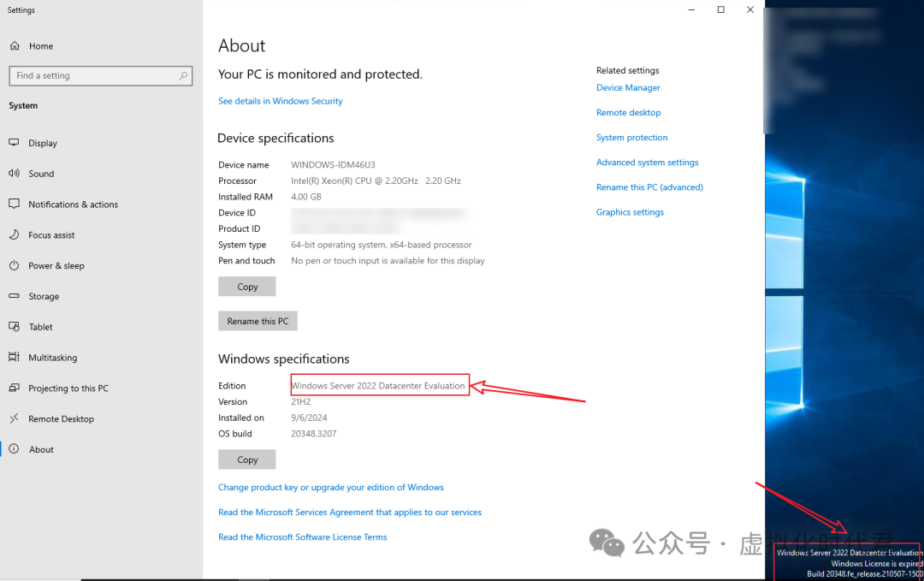
Task: Click the device name WINDOWS-IDM46U3
Action: click(333, 165)
